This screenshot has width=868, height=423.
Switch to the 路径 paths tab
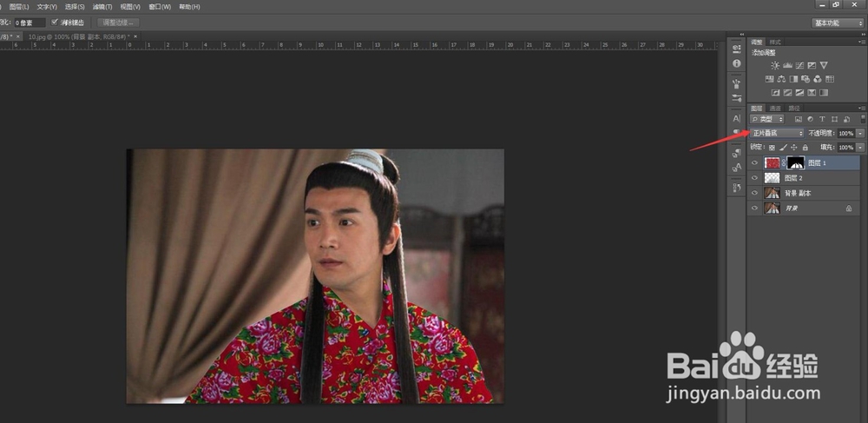click(x=794, y=108)
